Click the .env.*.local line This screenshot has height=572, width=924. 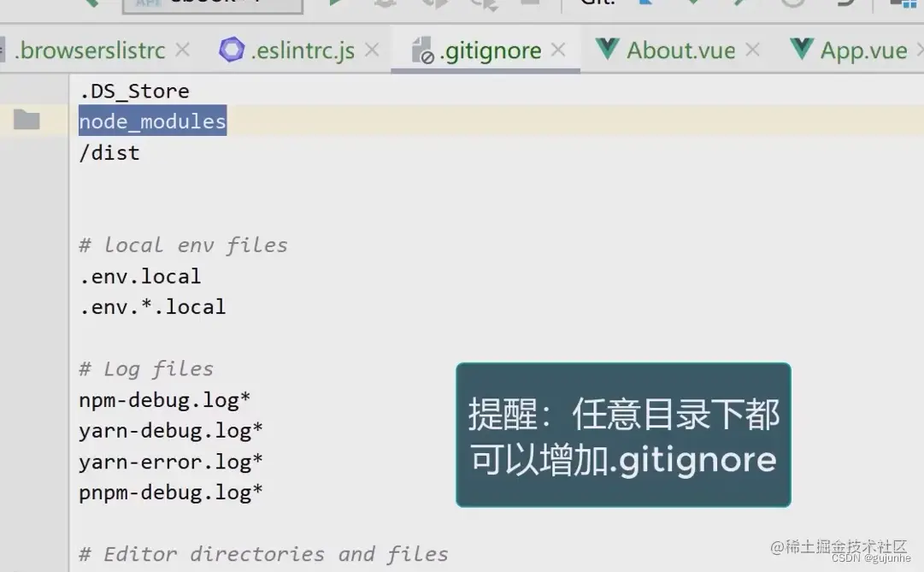[153, 307]
